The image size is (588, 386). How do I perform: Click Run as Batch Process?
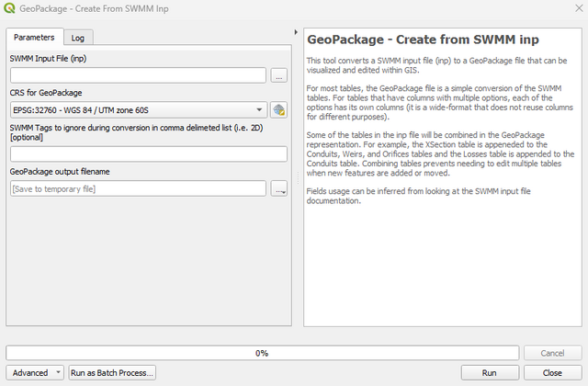tap(113, 372)
